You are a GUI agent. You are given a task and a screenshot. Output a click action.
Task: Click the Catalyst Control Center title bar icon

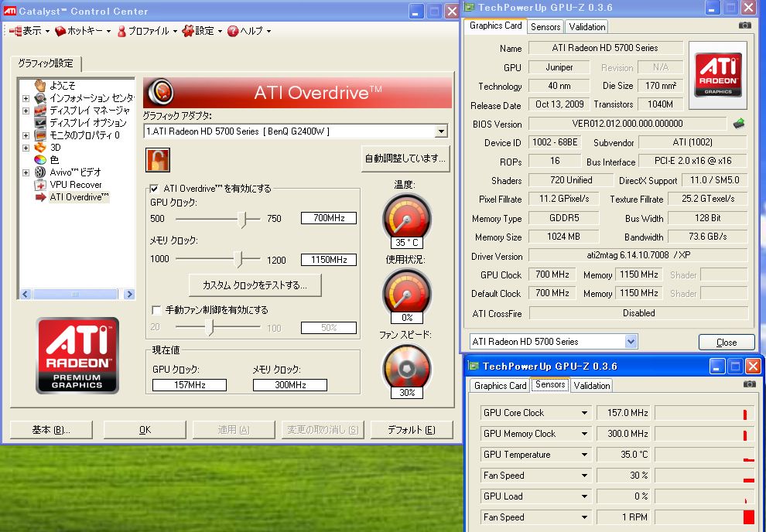10,11
